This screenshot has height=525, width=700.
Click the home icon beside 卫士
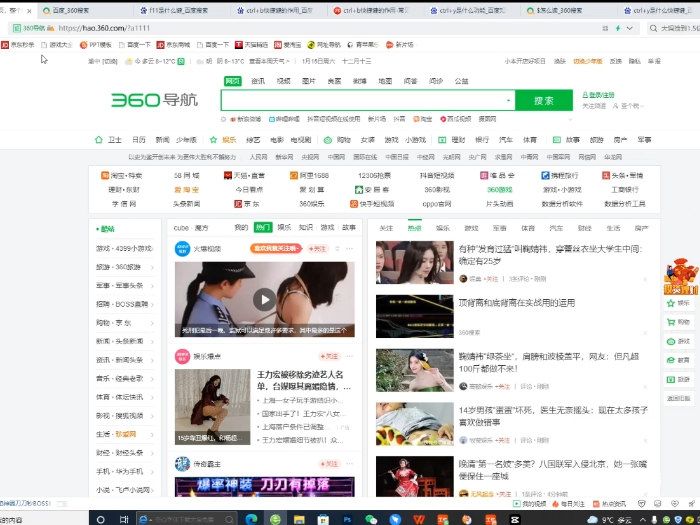click(99, 140)
